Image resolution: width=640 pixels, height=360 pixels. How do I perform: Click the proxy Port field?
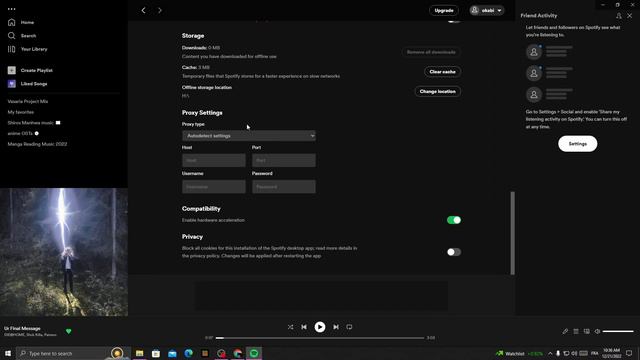pos(284,160)
